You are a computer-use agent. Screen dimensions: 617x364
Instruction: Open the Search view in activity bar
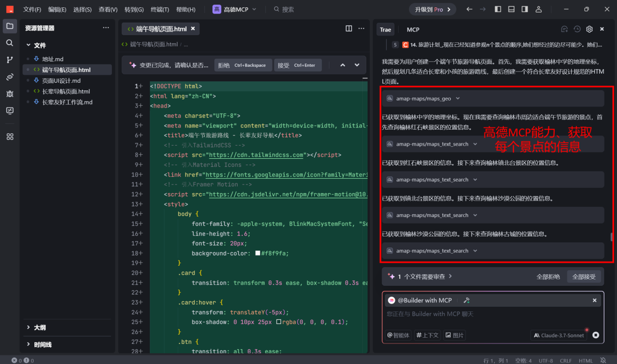click(10, 43)
